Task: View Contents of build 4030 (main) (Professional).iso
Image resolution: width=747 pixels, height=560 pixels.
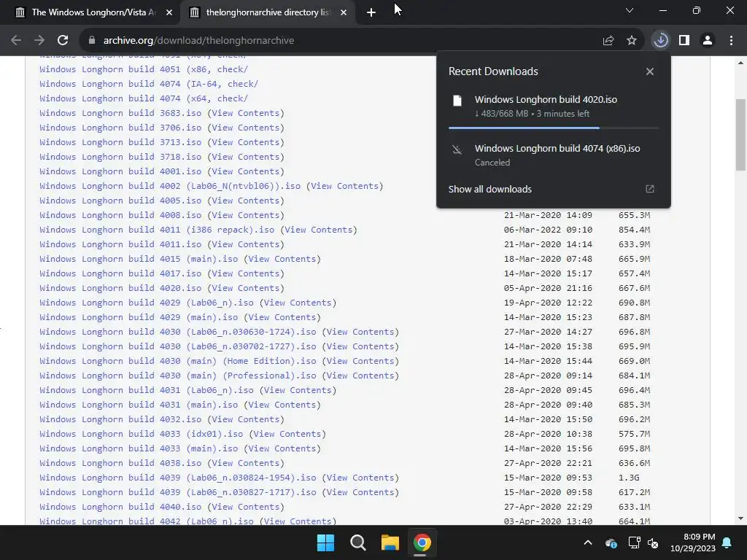Action: [360, 376]
